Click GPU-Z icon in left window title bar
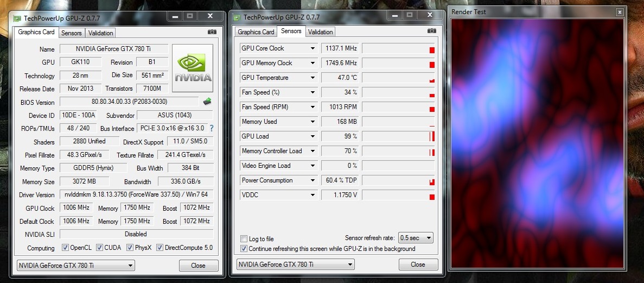This screenshot has height=283, width=644. 17,18
